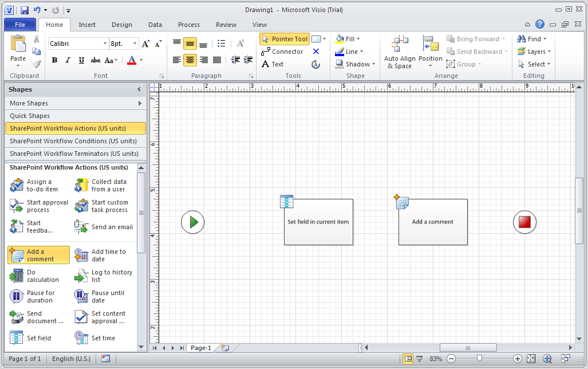Click the Decrease Indent icon

point(235,60)
